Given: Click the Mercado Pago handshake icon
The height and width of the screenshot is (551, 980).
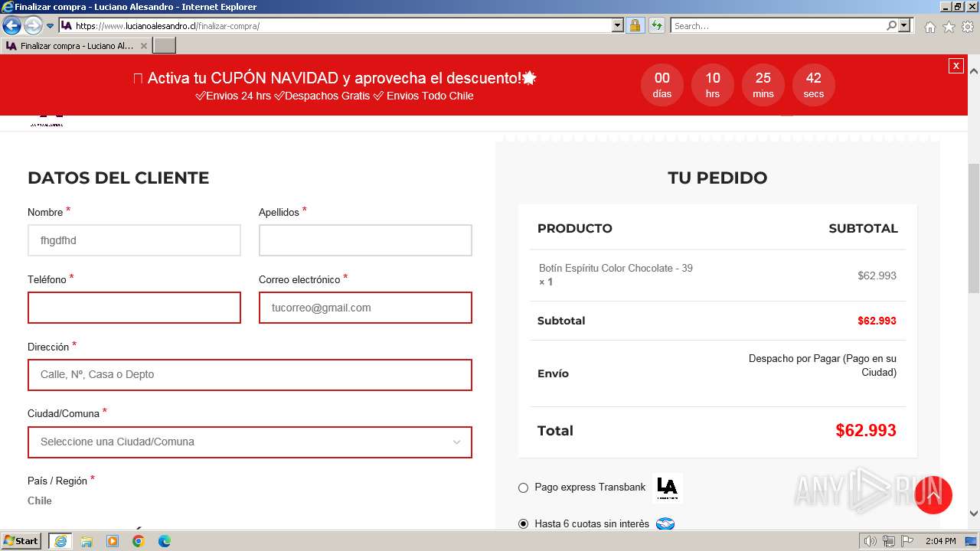Looking at the screenshot, I should pyautogui.click(x=665, y=524).
